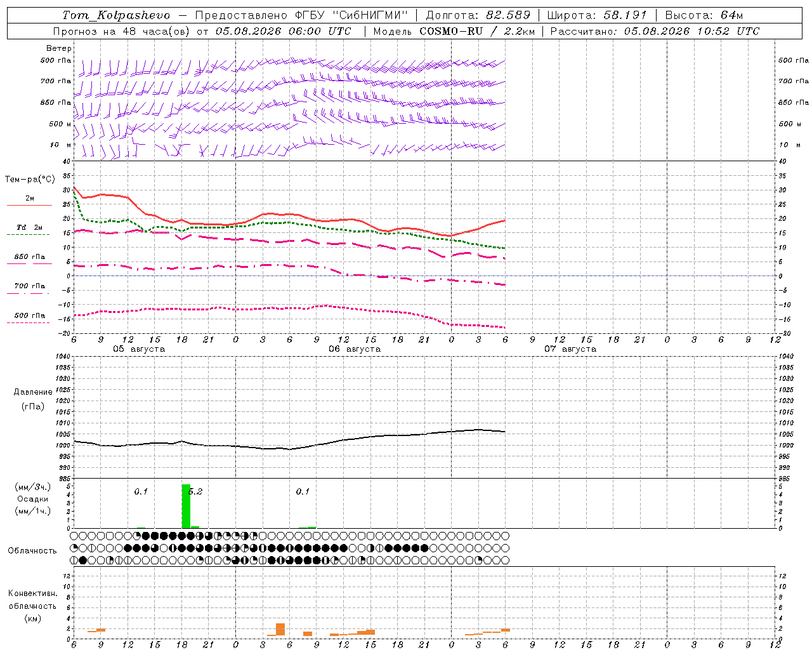Click the Tom_Kolpashevo station title
The image size is (812, 650).
(116, 15)
